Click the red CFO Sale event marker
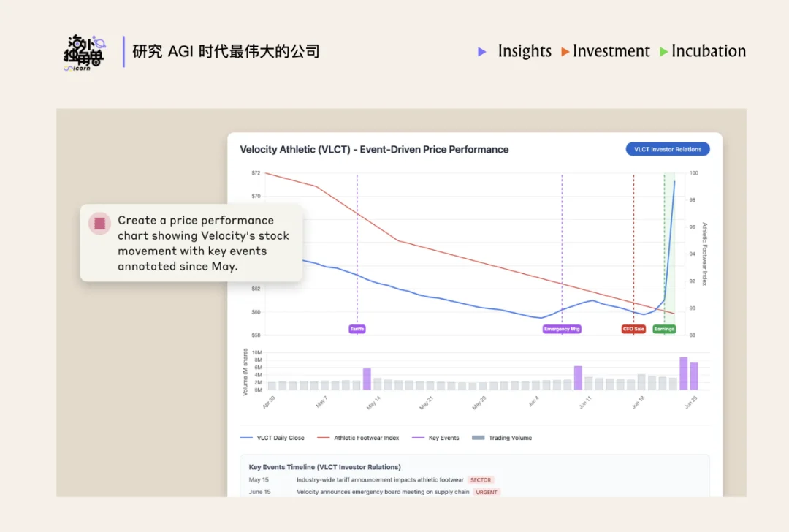 [633, 329]
